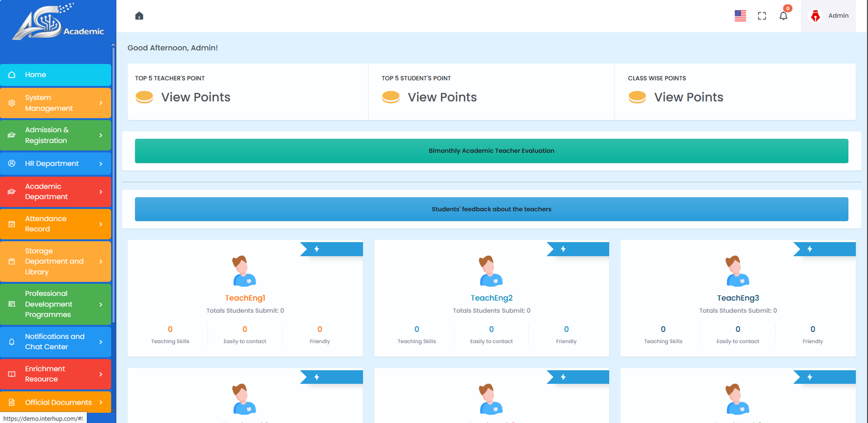Click the Notifications and Chat Center bell icon
The height and width of the screenshot is (423, 868).
click(x=11, y=342)
